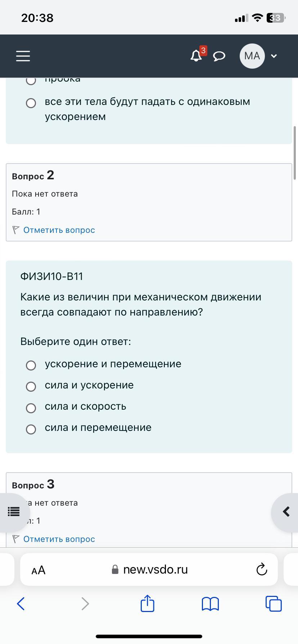Image resolution: width=298 pixels, height=644 pixels.
Task: Tap the new.vsdo.ru address field
Action: 150,570
